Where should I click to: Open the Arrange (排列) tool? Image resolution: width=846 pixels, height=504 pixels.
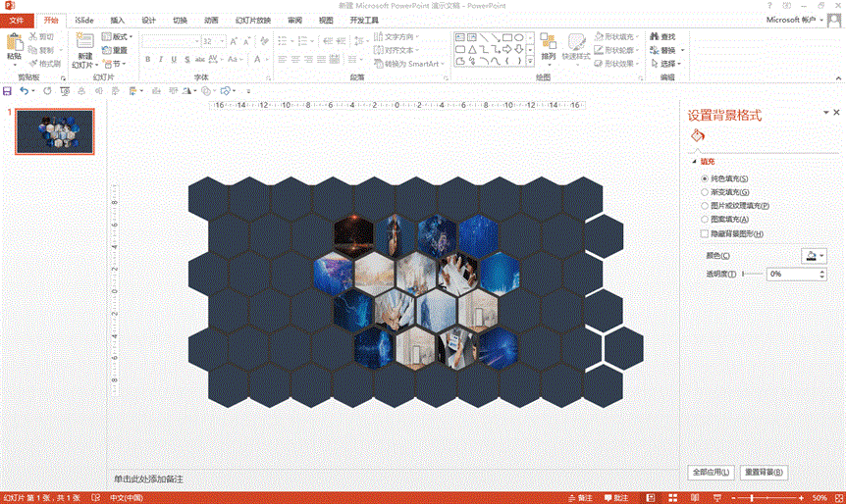[548, 44]
